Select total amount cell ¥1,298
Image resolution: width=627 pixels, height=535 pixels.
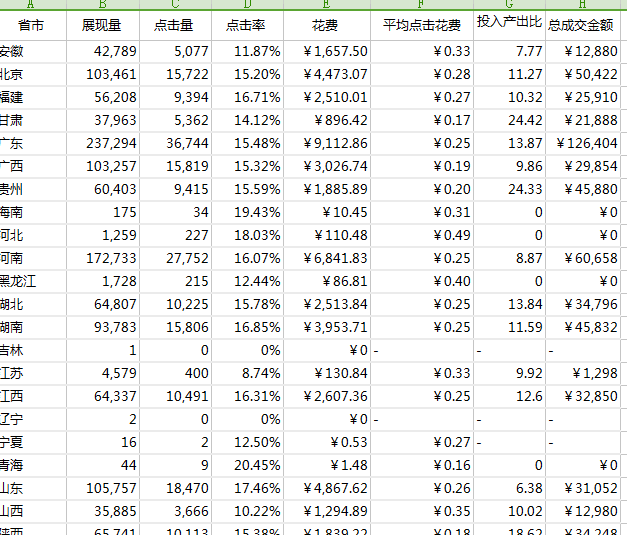click(x=583, y=373)
